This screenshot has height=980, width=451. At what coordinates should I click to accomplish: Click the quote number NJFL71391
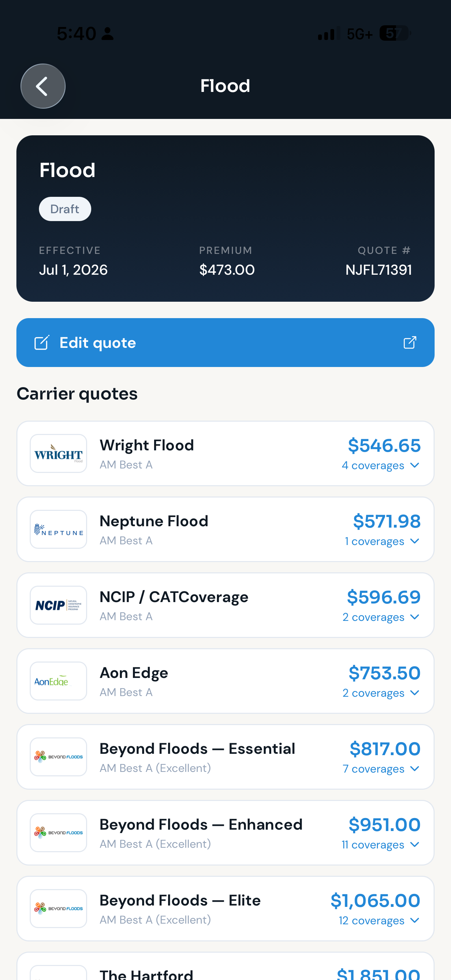[x=379, y=270]
